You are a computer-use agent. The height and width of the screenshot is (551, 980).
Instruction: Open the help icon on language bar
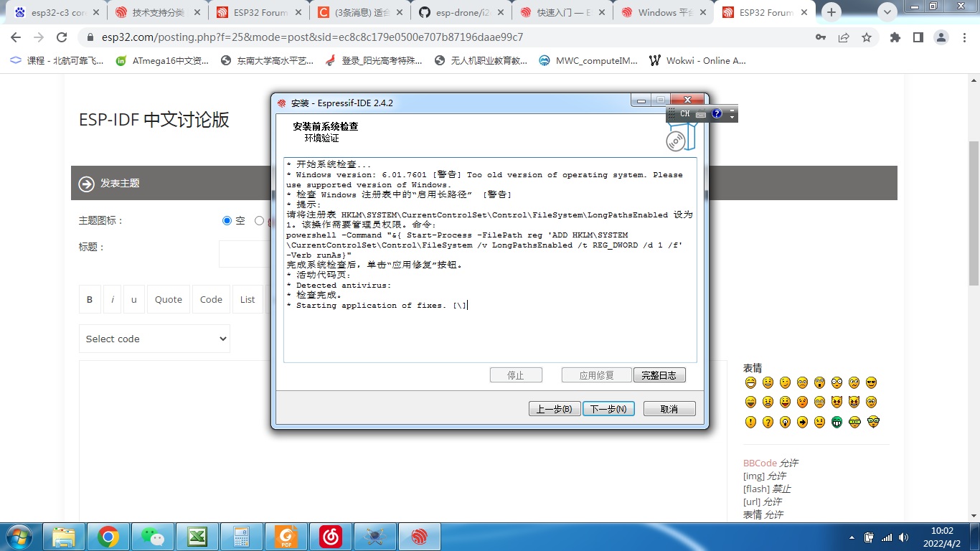pyautogui.click(x=716, y=113)
